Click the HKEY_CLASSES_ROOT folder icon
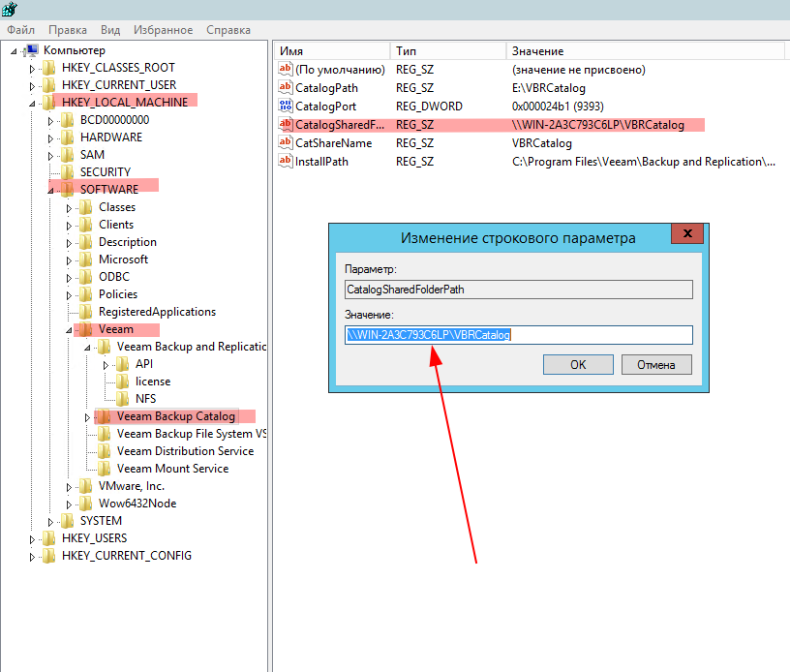Image resolution: width=790 pixels, height=672 pixels. [x=48, y=68]
